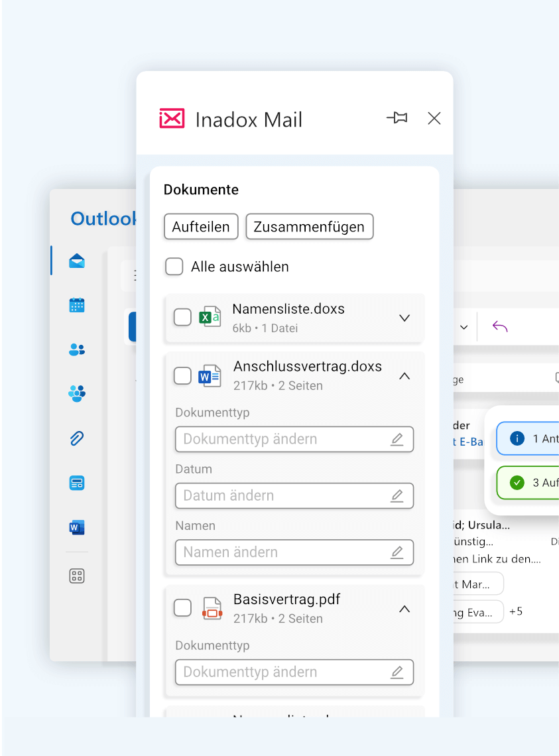Collapse the Basisvertrag.pdf details

click(404, 609)
